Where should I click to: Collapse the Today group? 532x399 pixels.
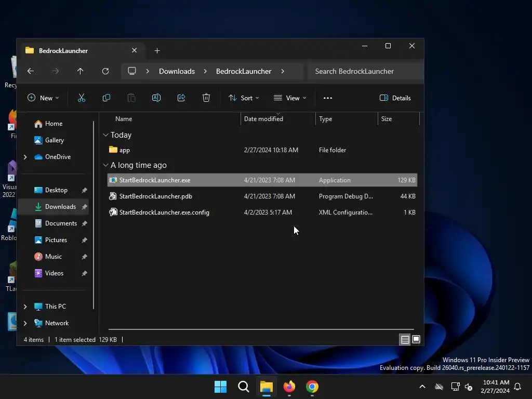point(105,135)
